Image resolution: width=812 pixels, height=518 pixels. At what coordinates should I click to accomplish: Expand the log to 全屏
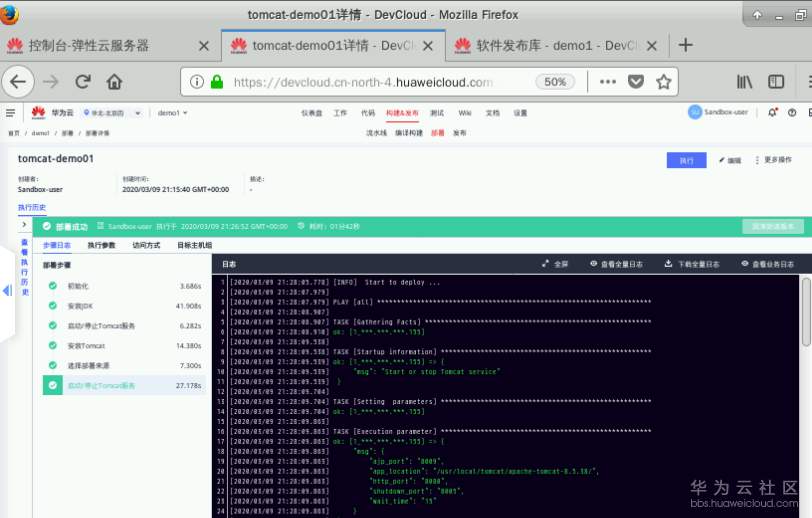point(555,264)
